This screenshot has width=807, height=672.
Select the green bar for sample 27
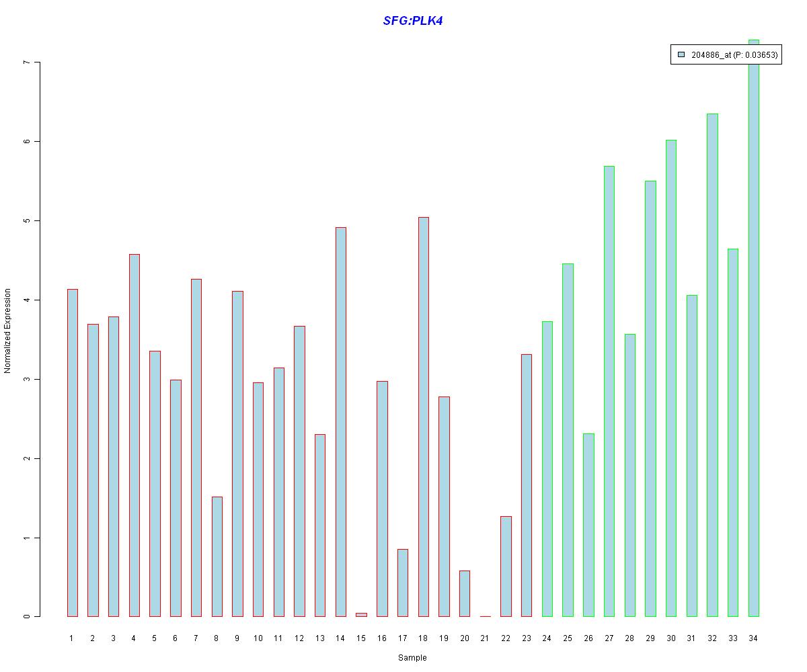[609, 391]
